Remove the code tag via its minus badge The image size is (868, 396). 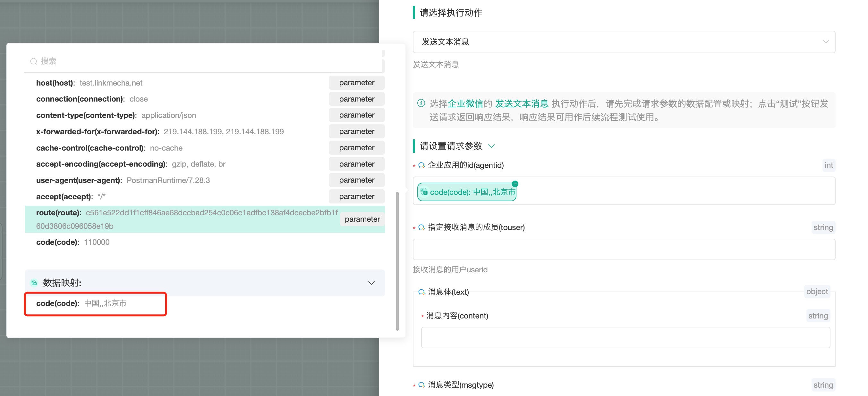515,184
